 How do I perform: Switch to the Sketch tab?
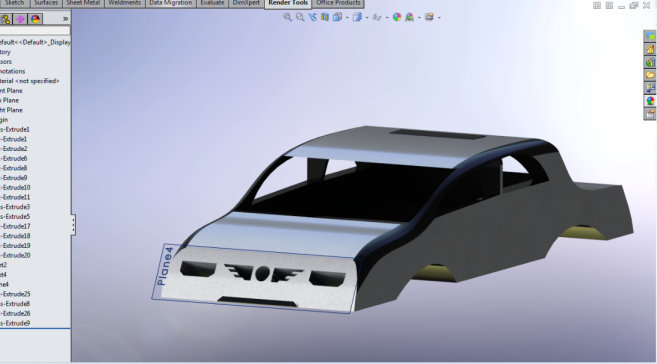14,3
